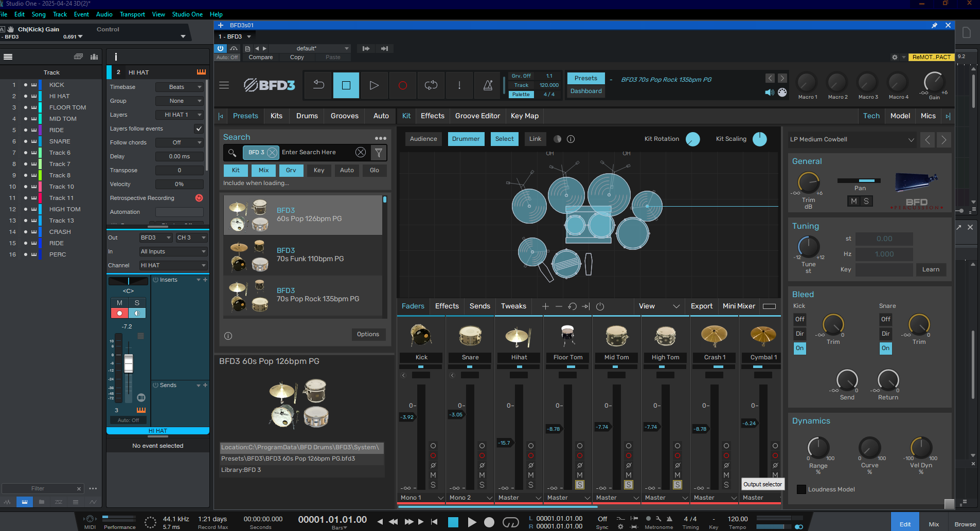The image size is (980, 531).
Task: Open the Studio One menu
Action: [187, 14]
